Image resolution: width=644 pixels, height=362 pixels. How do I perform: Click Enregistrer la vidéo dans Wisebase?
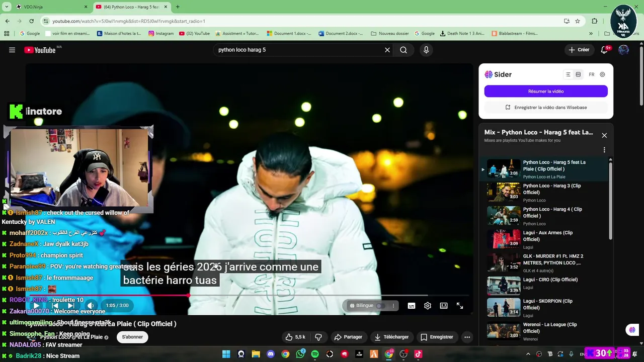(546, 107)
